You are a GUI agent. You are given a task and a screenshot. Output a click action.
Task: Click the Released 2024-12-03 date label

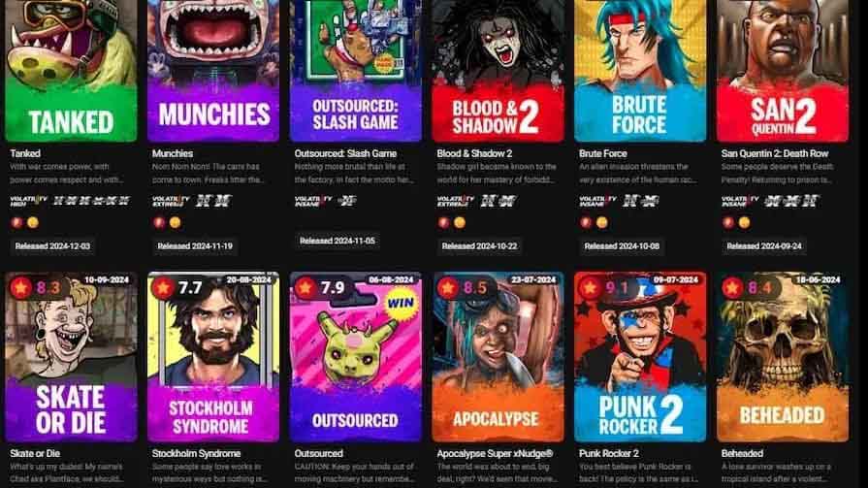click(52, 245)
